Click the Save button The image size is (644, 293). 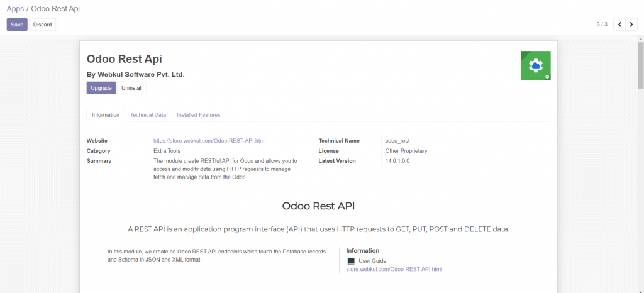point(17,25)
